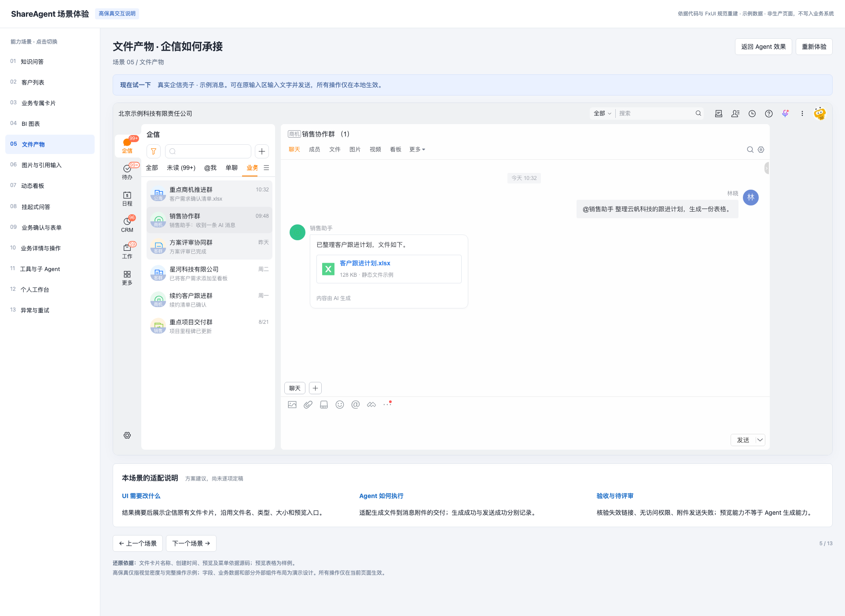Click the 日程 calendar sidebar icon
Viewport: 845px width, 616px height.
[x=127, y=198]
